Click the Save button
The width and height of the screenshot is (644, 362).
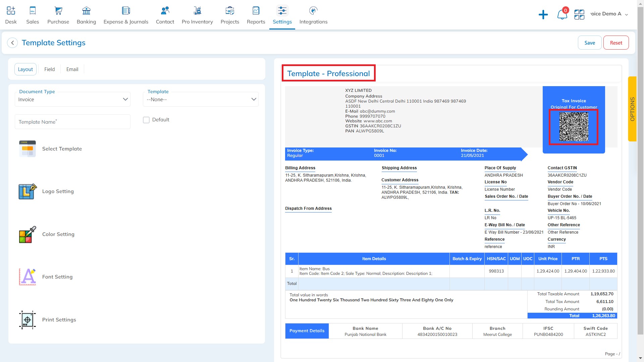[590, 43]
